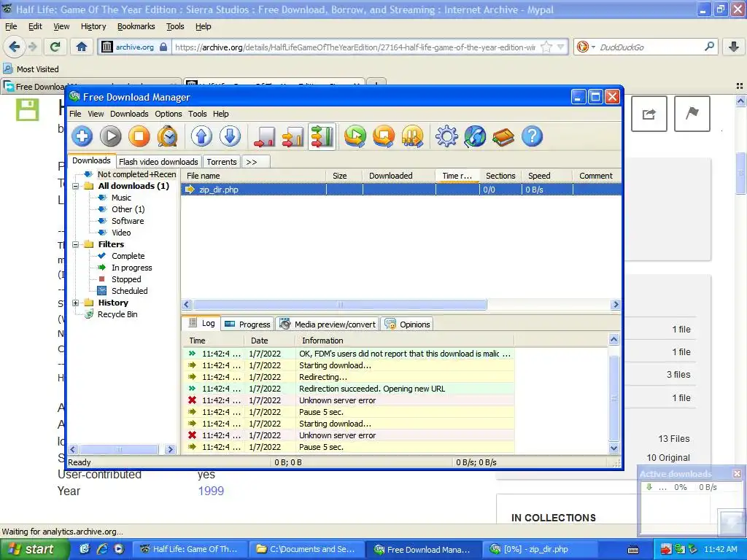Open FDM Options menu
747x560 pixels.
169,114
